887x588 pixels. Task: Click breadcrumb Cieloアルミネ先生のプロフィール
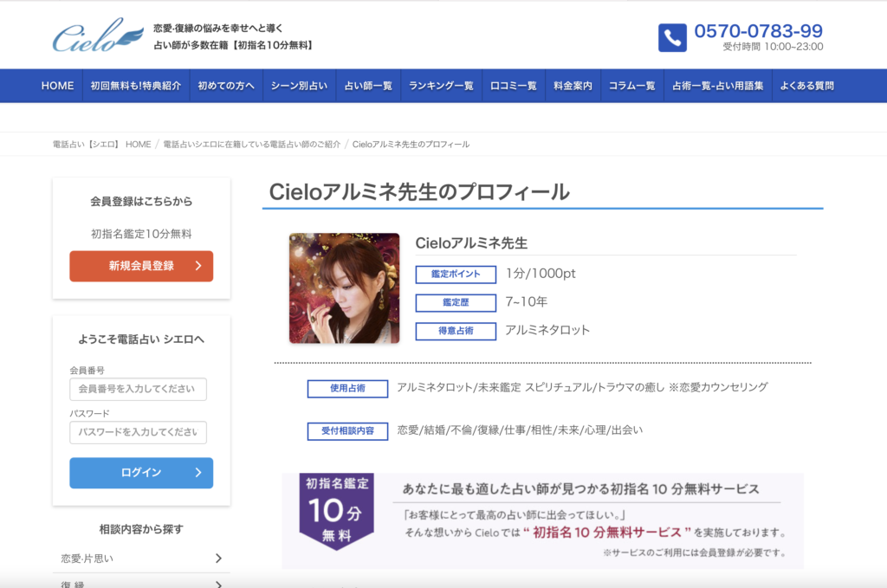tap(411, 144)
